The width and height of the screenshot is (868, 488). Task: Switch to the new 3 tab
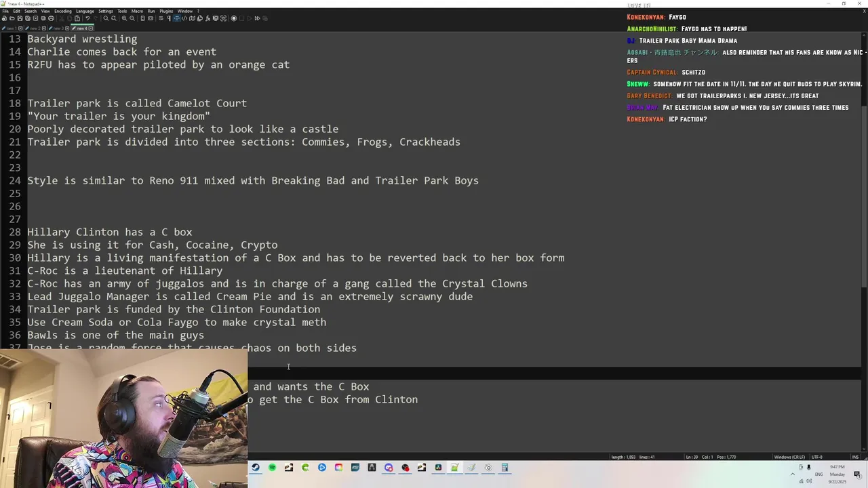tap(58, 28)
